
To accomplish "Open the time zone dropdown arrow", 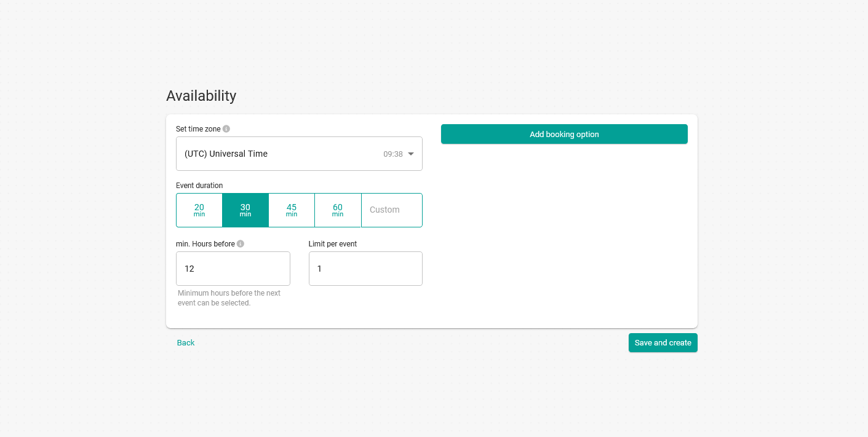I will (411, 154).
